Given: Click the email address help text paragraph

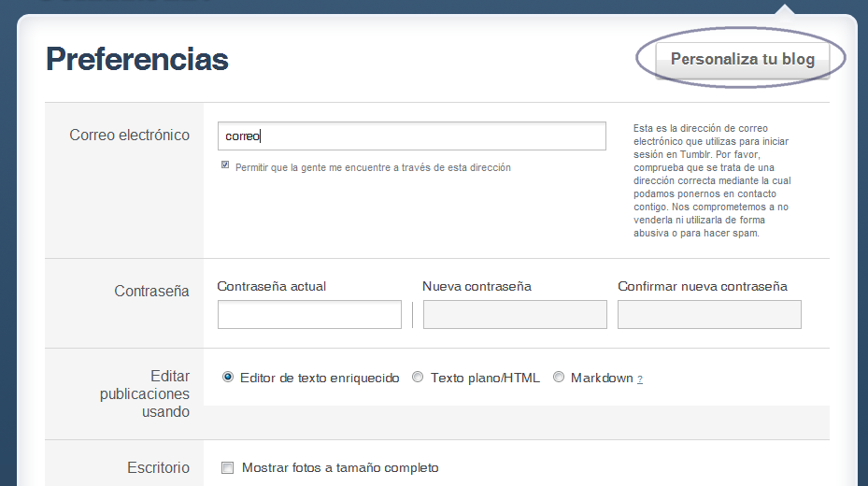Looking at the screenshot, I should (x=712, y=180).
